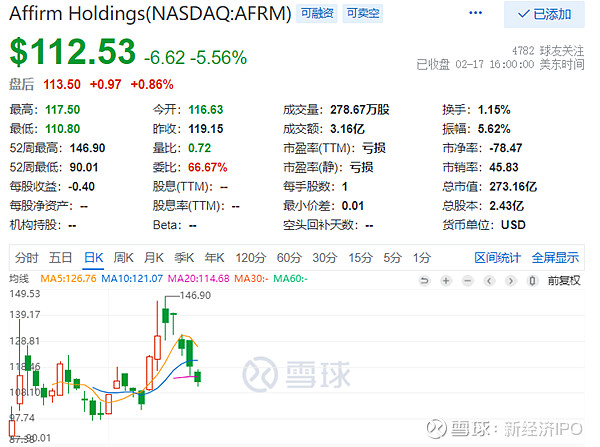The width and height of the screenshot is (600, 447).
Task: Select the 30分 chart tab
Action: [324, 258]
